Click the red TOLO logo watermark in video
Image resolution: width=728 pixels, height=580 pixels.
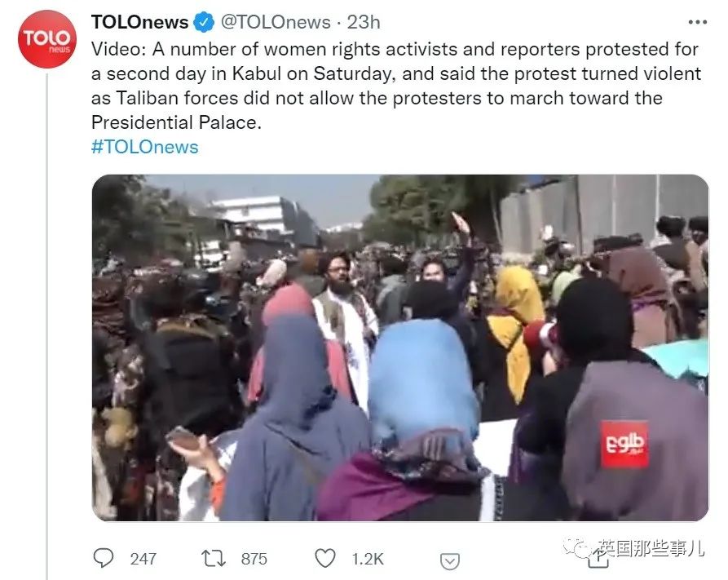coord(624,444)
